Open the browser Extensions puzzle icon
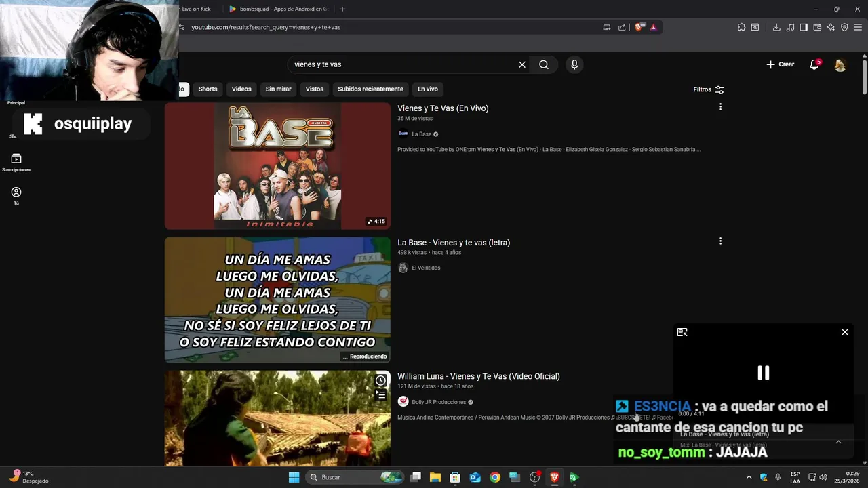 point(741,27)
